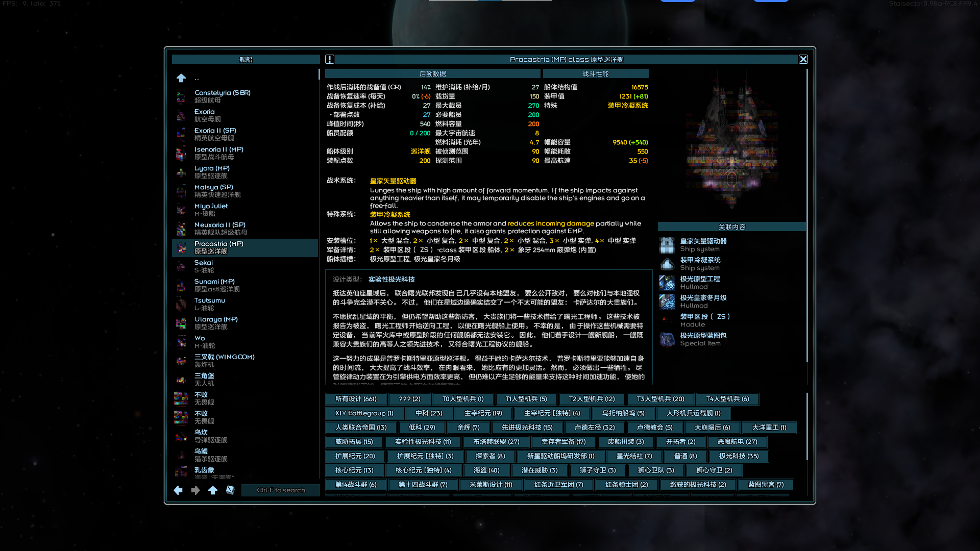Select Exoria II (SP) in ship list
Image resolution: width=980 pixels, height=551 pixels.
click(245, 135)
